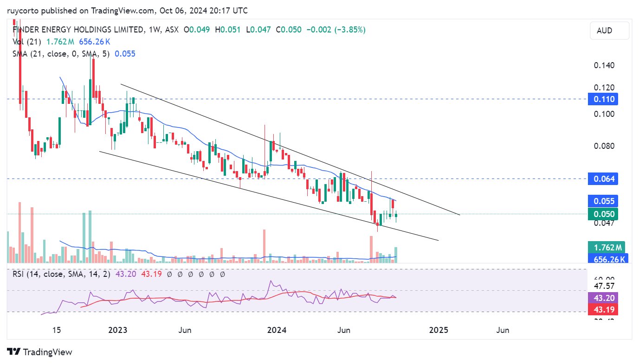Click the 0.140 price axis value
639x364 pixels.
click(604, 65)
